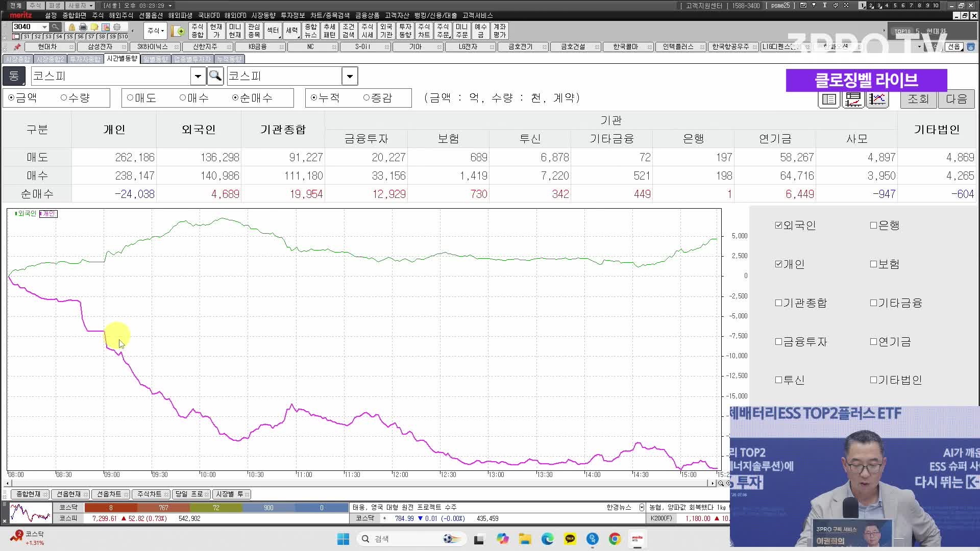The image size is (980, 551).
Task: Click the 통 button left of market field
Action: [x=14, y=76]
